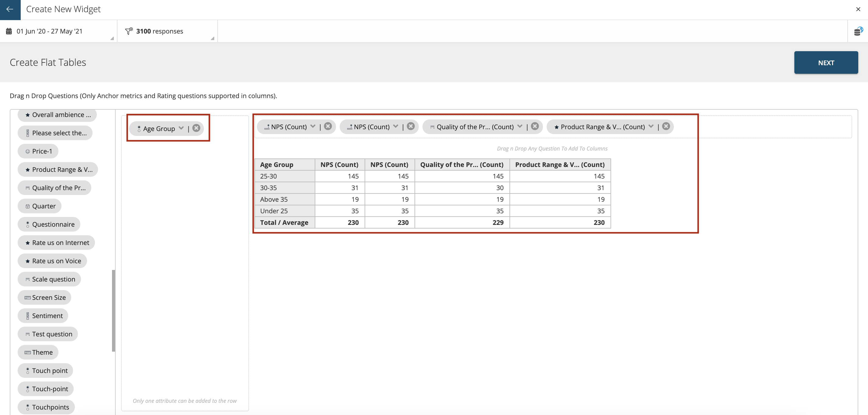The height and width of the screenshot is (415, 868).
Task: Click the question list scrollbar
Action: point(114,310)
